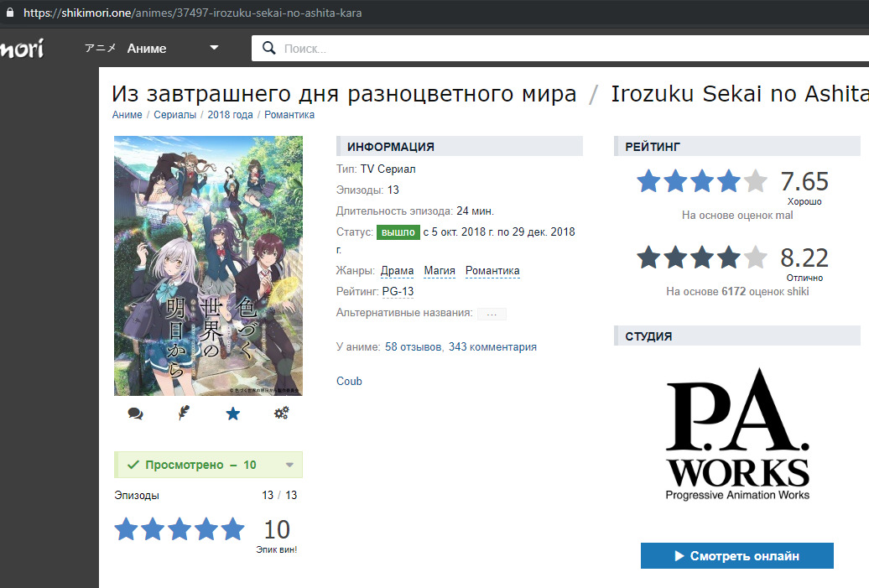Image resolution: width=869 pixels, height=588 pixels.
Task: Click the magnifier search icon
Action: coord(269,48)
